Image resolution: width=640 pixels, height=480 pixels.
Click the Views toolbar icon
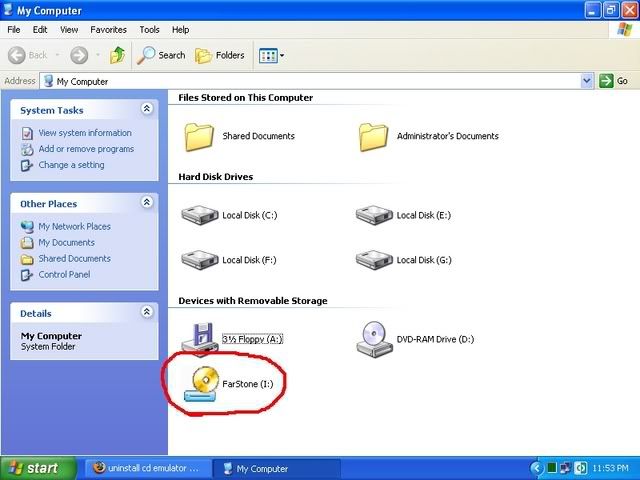point(268,56)
